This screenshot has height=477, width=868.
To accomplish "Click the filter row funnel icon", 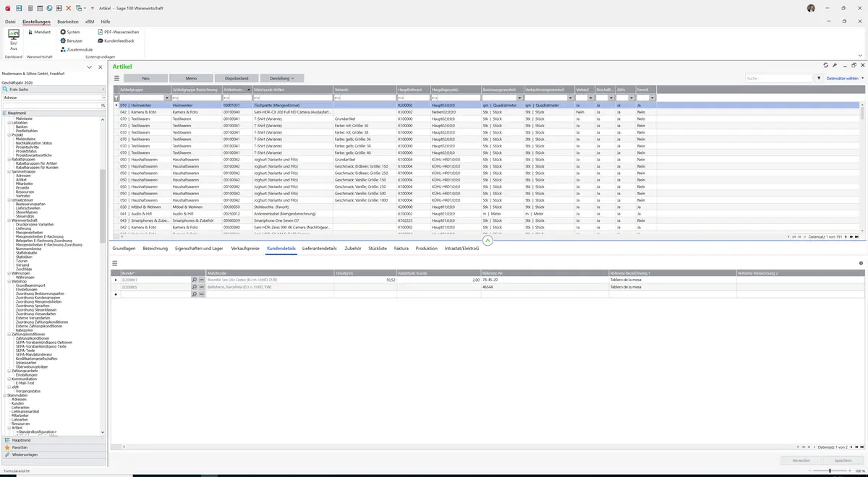I will [x=116, y=98].
